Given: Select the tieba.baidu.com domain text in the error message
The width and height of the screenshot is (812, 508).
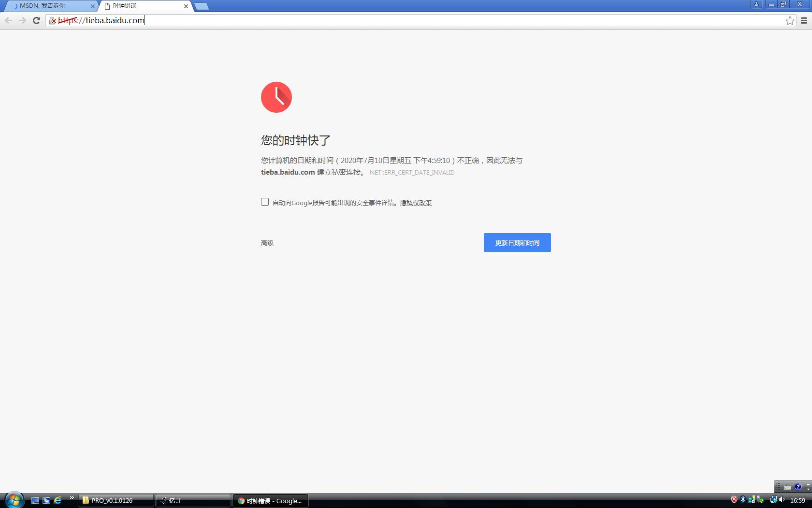Looking at the screenshot, I should click(x=288, y=172).
